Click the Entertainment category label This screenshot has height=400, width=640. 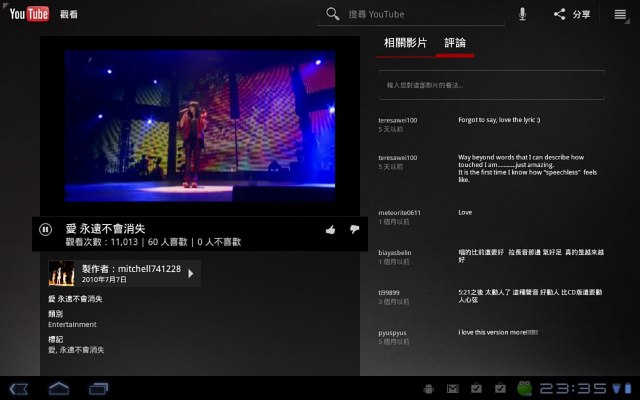pos(72,324)
